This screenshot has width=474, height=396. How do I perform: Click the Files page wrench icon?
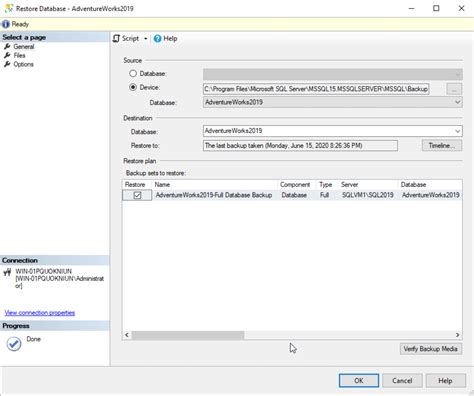point(7,55)
